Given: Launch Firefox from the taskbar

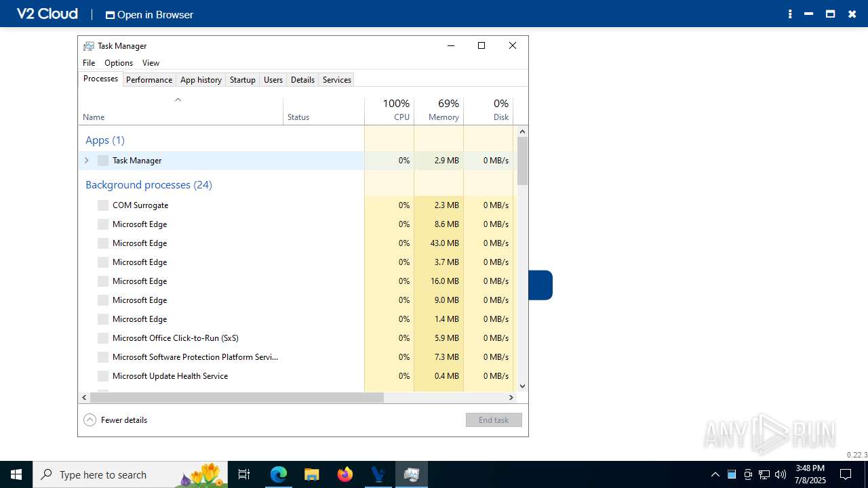Looking at the screenshot, I should [x=345, y=474].
